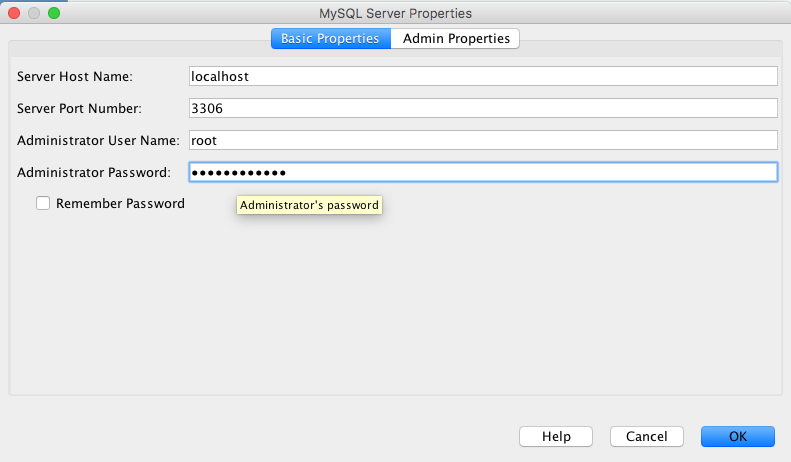Click the grey minimize window button
The image size is (791, 462).
coord(34,13)
